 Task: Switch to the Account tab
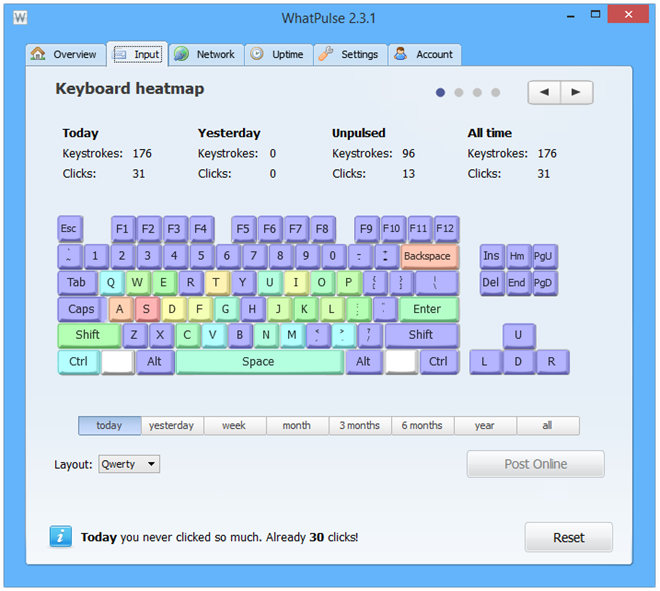(x=424, y=54)
